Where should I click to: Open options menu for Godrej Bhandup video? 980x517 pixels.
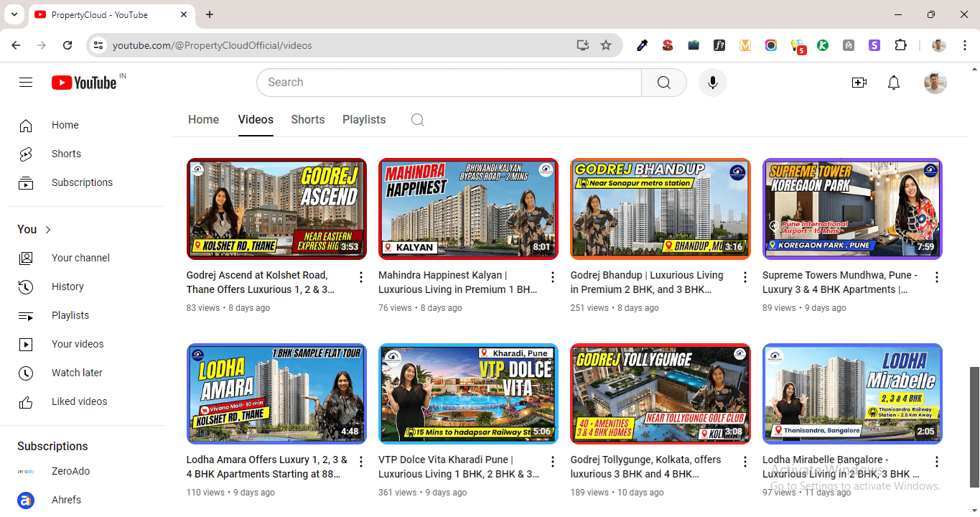pos(745,277)
